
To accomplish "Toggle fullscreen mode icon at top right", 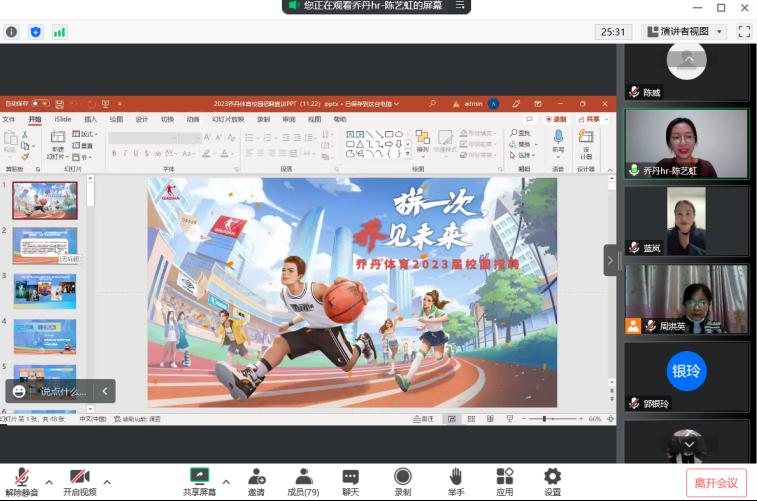I will coord(743,32).
